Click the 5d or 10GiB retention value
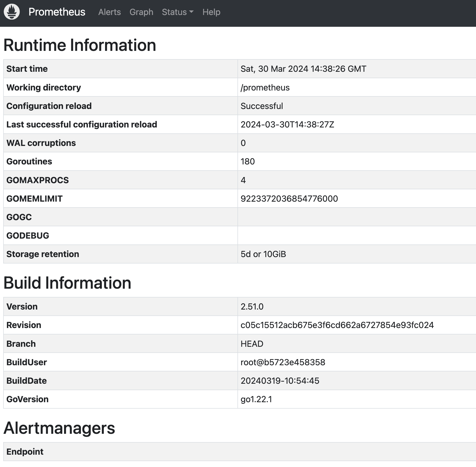The image size is (476, 467). tap(263, 254)
